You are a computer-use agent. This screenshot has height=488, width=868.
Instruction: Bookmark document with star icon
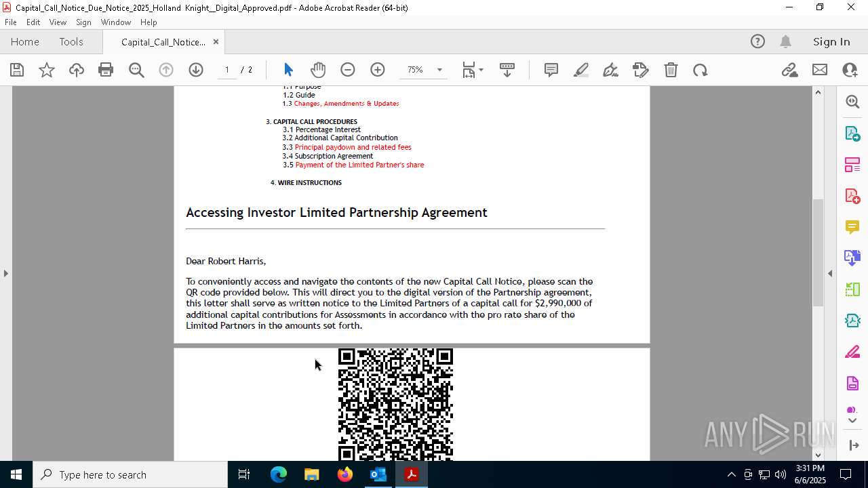tap(47, 70)
